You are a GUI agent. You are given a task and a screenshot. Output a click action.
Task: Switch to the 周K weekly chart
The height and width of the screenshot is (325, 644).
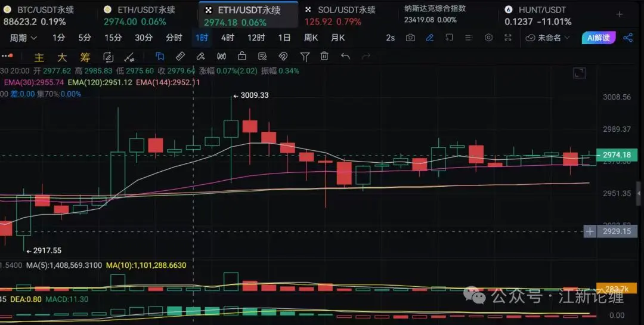coord(311,38)
